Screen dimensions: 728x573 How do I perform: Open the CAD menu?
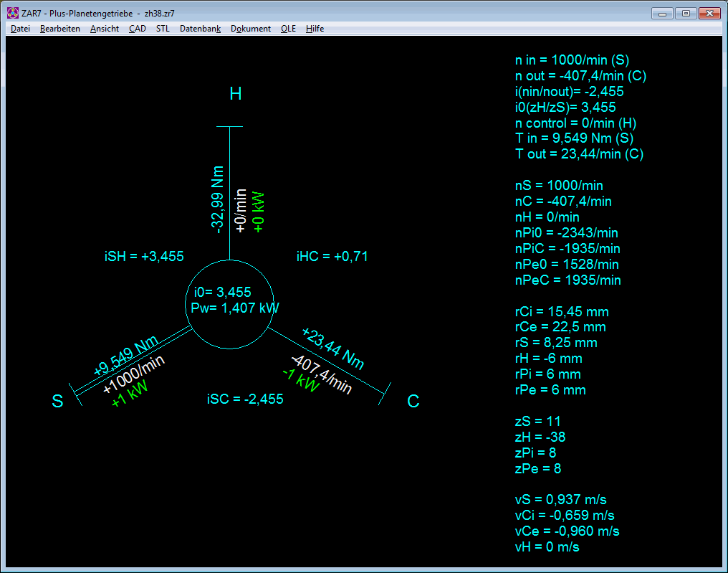tap(138, 29)
